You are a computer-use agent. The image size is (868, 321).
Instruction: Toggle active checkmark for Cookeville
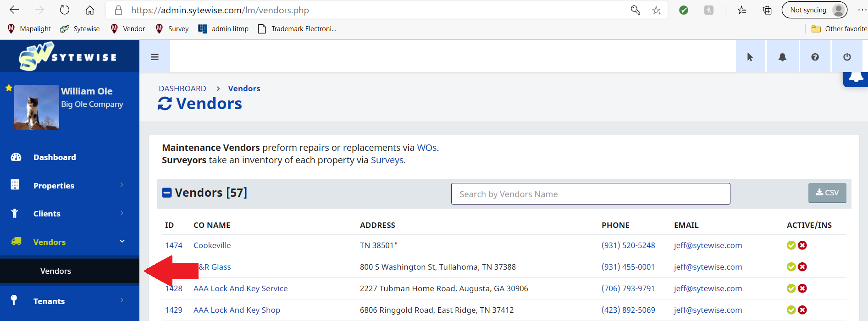[x=791, y=245]
